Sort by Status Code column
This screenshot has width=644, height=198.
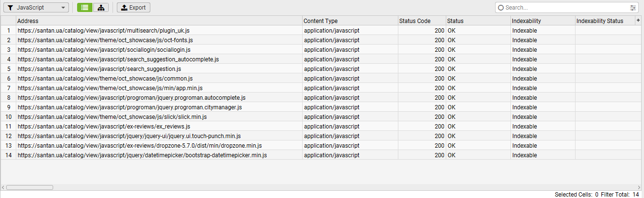(x=421, y=21)
